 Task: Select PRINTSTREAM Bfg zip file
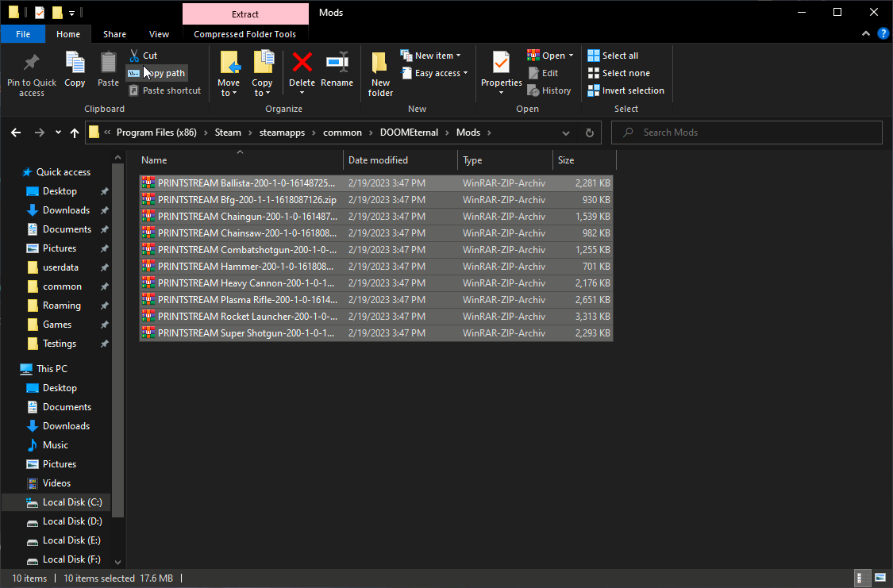(376, 200)
